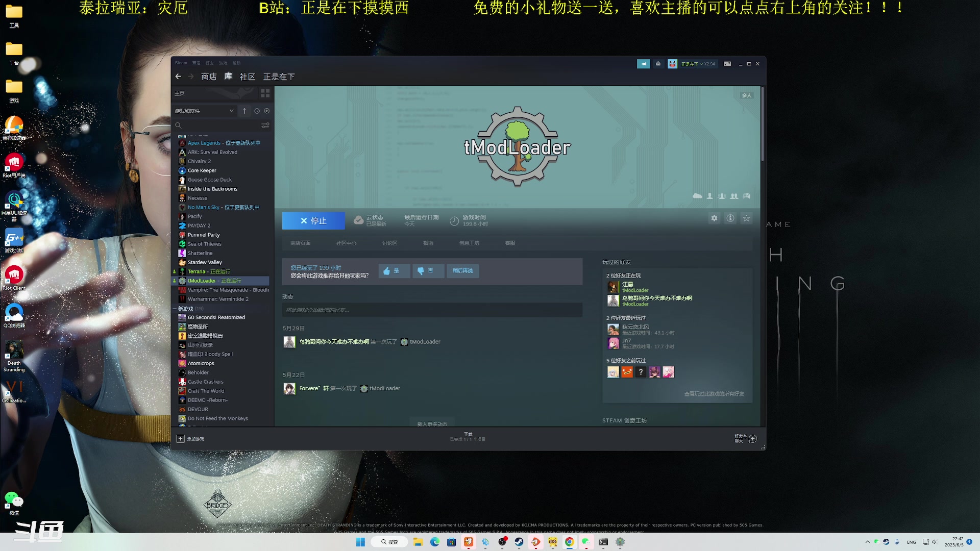
Task: Toggle favorite star for tMod Loader
Action: pyautogui.click(x=747, y=218)
